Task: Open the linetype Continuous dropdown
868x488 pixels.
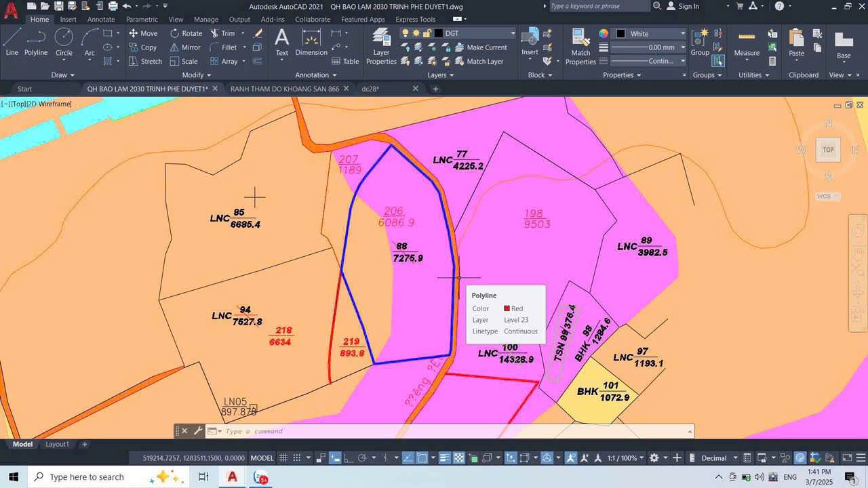Action: 682,61
